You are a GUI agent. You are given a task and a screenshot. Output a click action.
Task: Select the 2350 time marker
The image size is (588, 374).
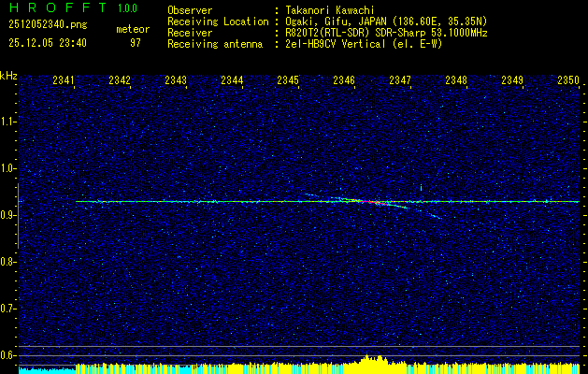point(568,81)
